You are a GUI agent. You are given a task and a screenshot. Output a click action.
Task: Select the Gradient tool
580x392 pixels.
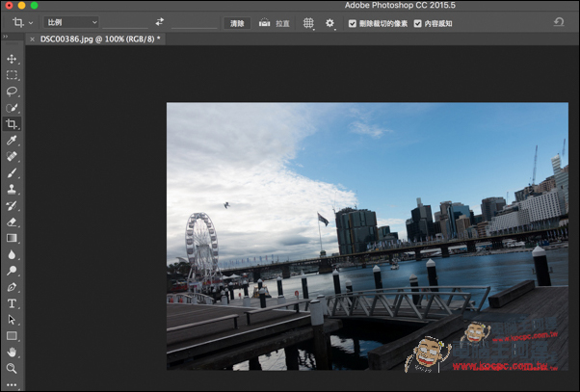coord(12,238)
